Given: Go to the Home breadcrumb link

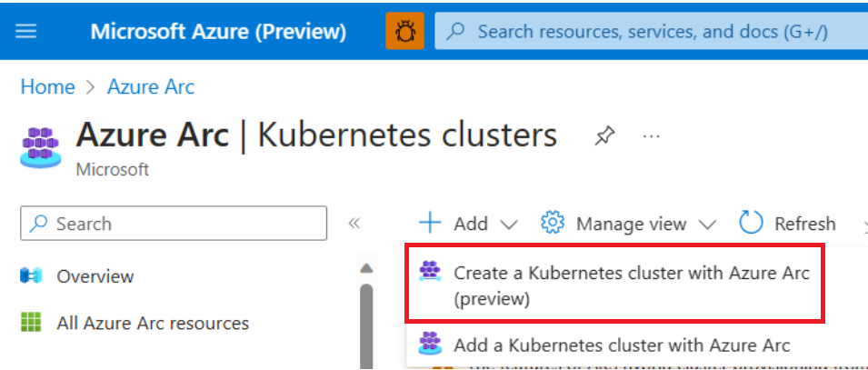Looking at the screenshot, I should pos(47,87).
